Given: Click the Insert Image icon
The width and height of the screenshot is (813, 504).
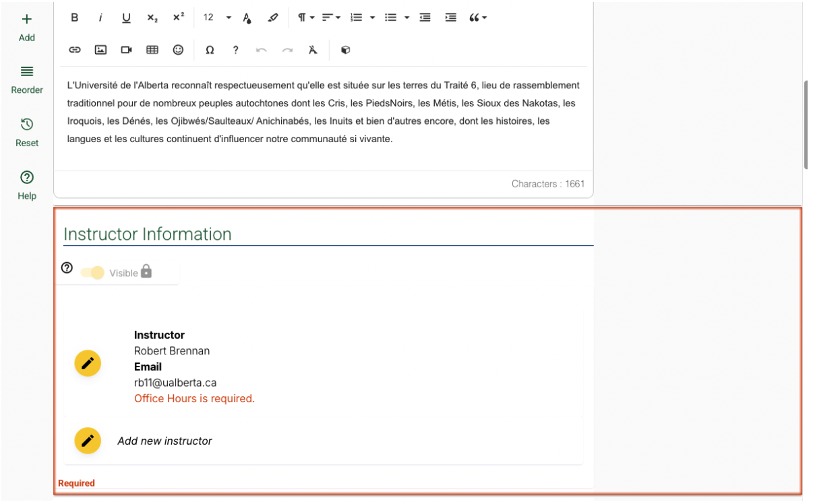Looking at the screenshot, I should tap(100, 50).
